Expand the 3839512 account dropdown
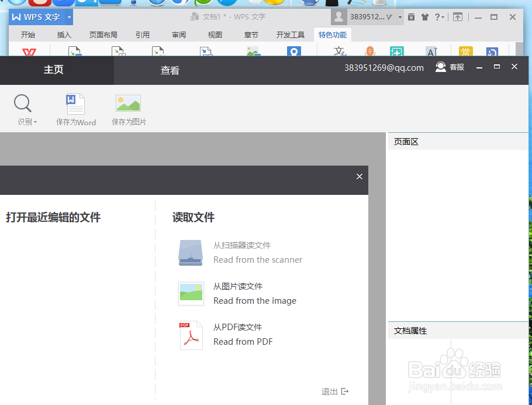 click(400, 17)
